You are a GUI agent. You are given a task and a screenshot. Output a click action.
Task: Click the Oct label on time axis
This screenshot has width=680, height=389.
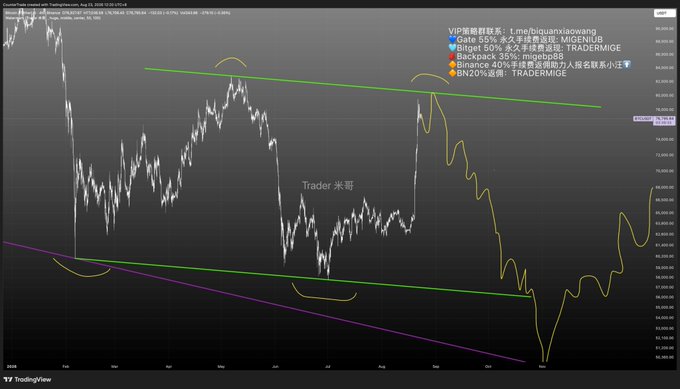[x=488, y=366]
